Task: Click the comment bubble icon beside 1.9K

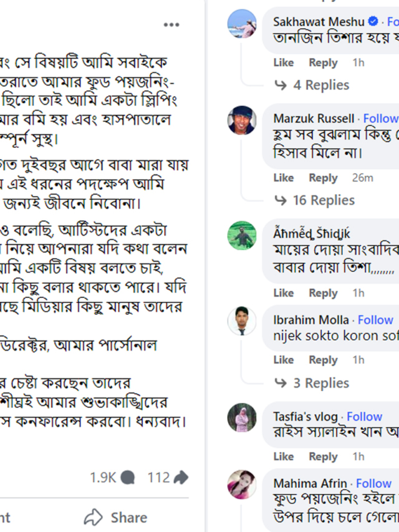Action: coord(128,477)
